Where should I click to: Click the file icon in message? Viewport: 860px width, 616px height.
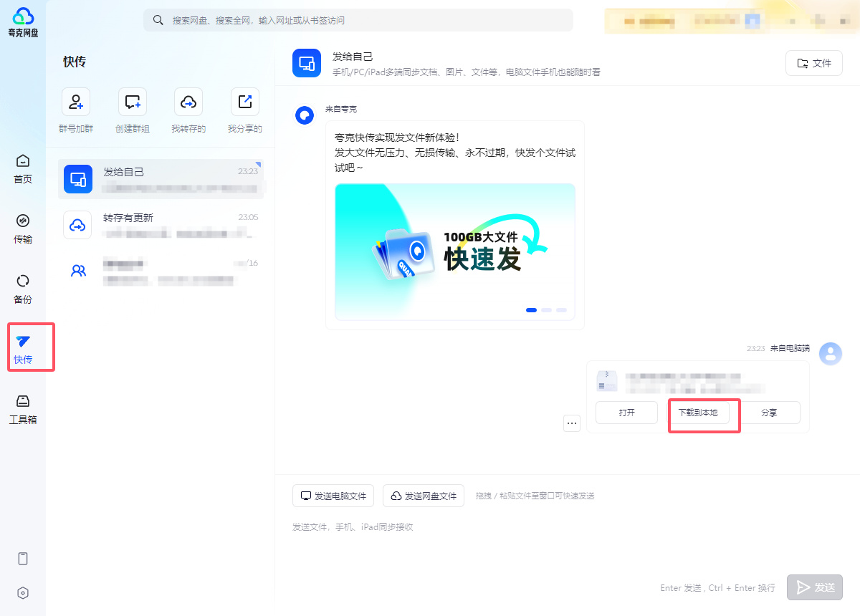(607, 380)
